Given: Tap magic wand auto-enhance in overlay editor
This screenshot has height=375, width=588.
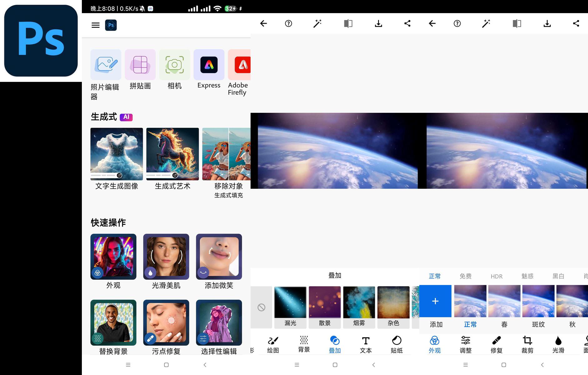Looking at the screenshot, I should coord(317,23).
